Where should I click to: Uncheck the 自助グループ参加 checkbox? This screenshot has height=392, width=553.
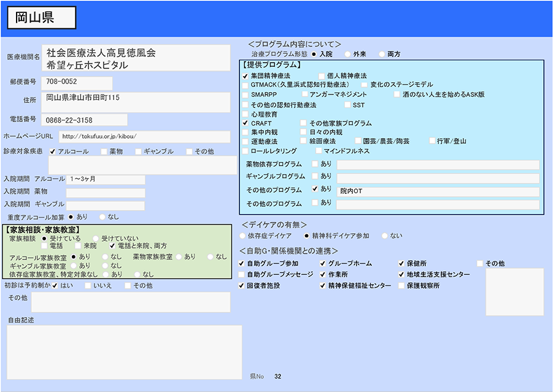tap(242, 264)
